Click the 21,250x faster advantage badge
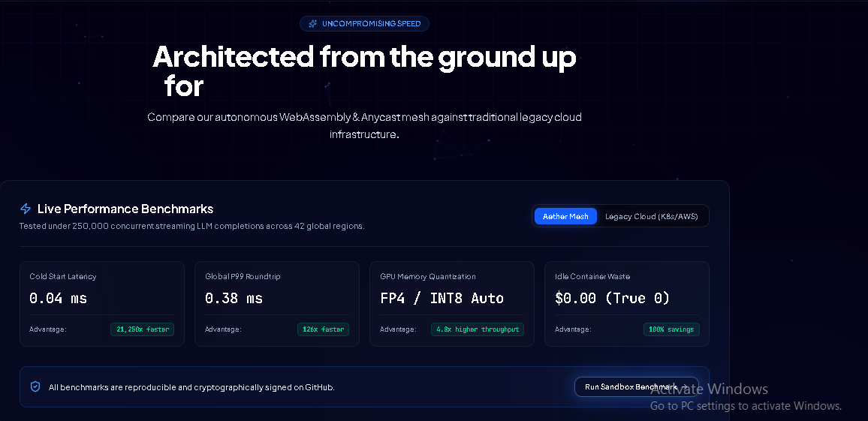The image size is (868, 421). [142, 329]
